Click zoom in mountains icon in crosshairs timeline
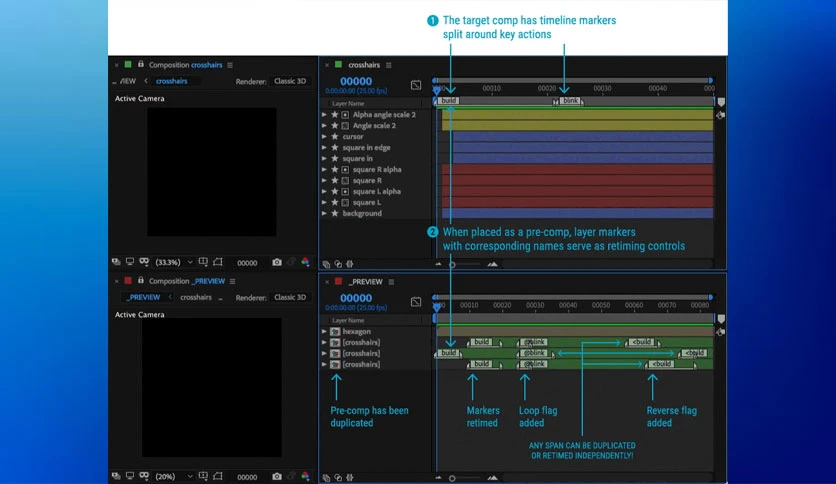836x484 pixels. point(492,264)
